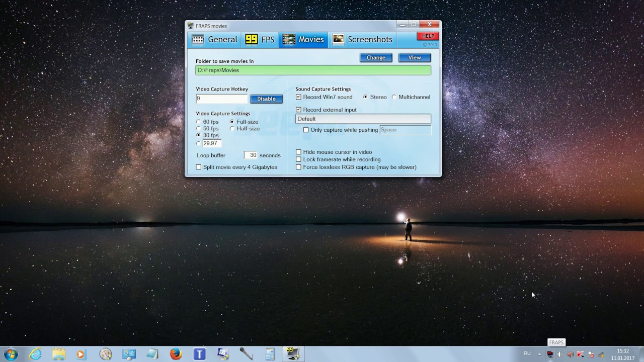
Task: Select the Movies tab
Action: [x=303, y=40]
